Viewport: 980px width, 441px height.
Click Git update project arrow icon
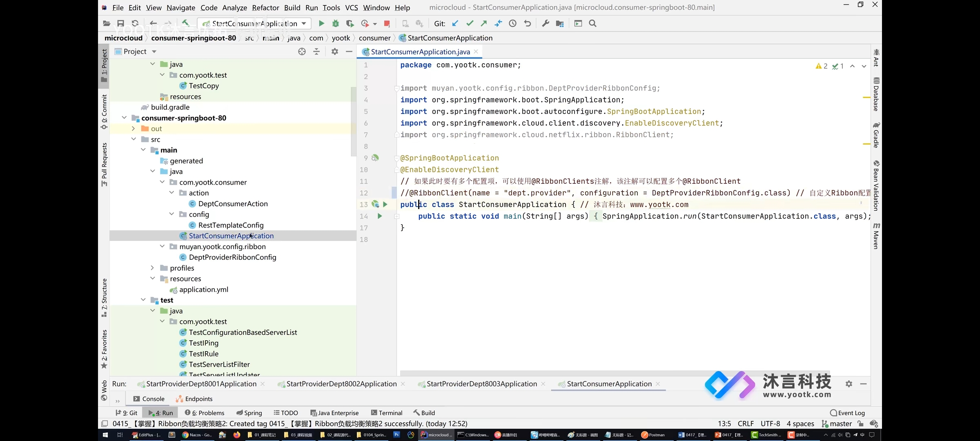[455, 24]
